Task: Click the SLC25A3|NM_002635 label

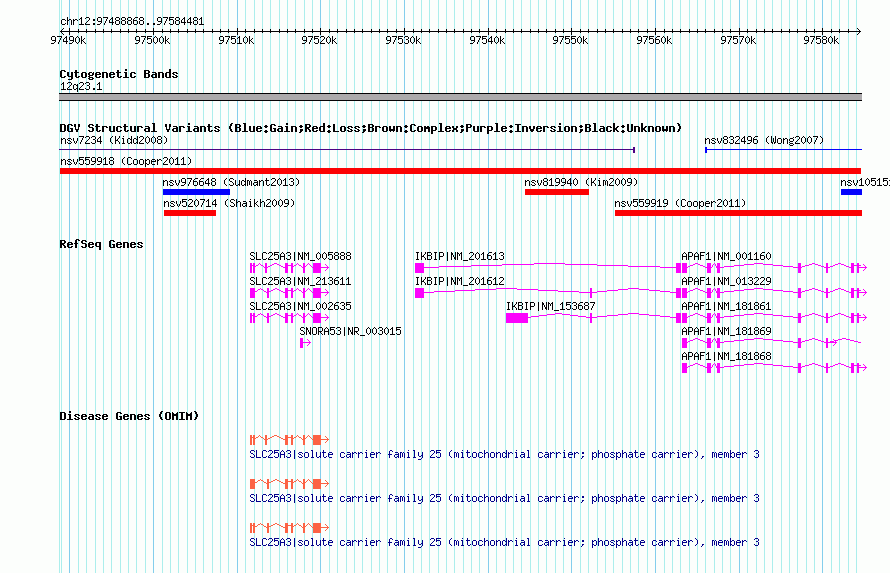Action: coord(300,306)
